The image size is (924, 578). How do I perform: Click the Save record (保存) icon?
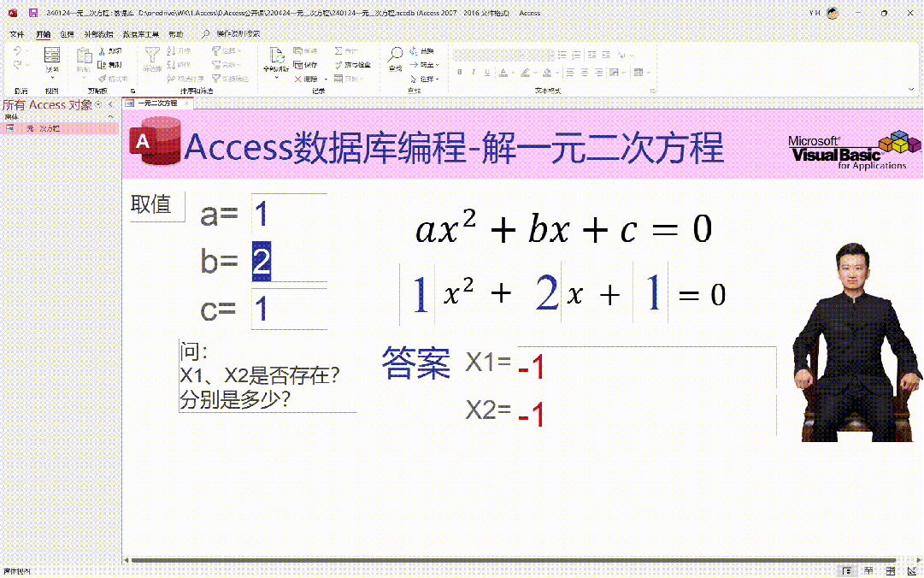coord(298,65)
